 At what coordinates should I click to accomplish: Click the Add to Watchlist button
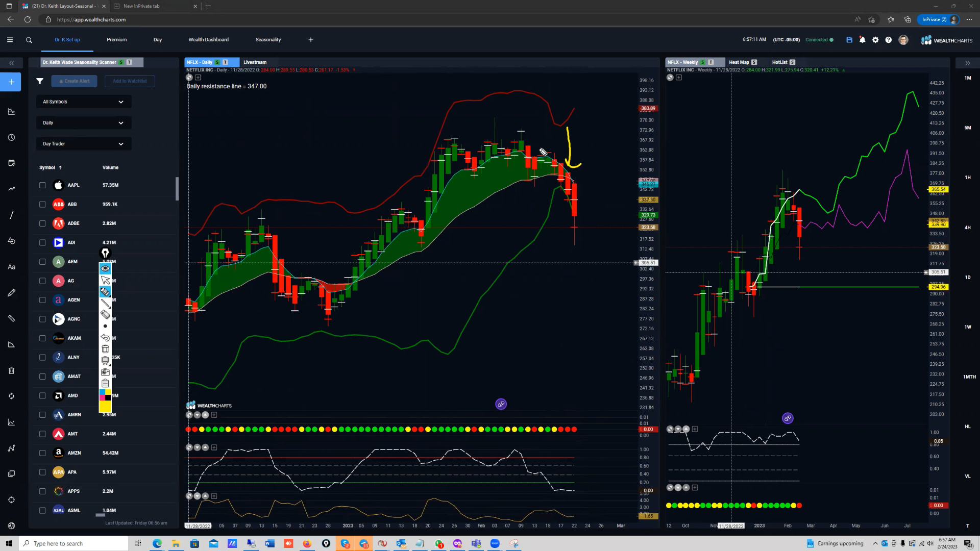130,81
